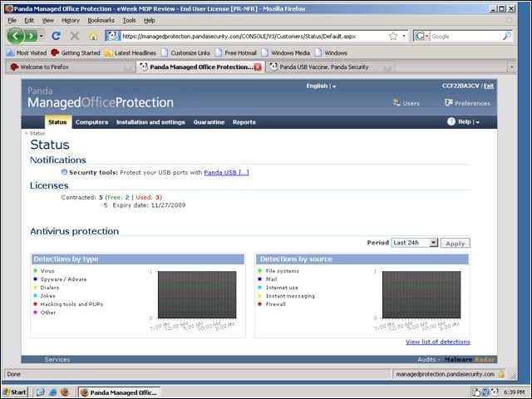Select the Status tab
532x399 pixels.
coord(57,122)
